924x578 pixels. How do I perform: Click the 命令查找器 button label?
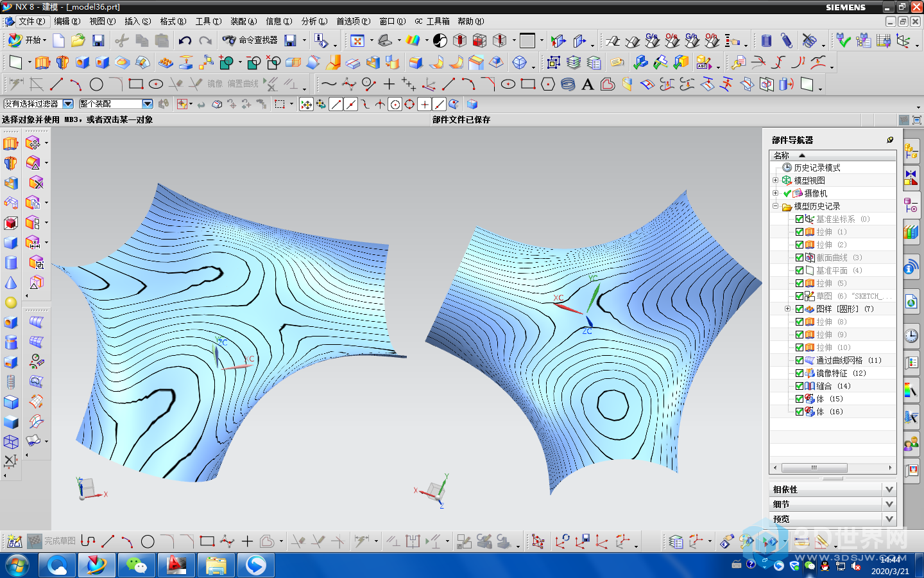(258, 40)
